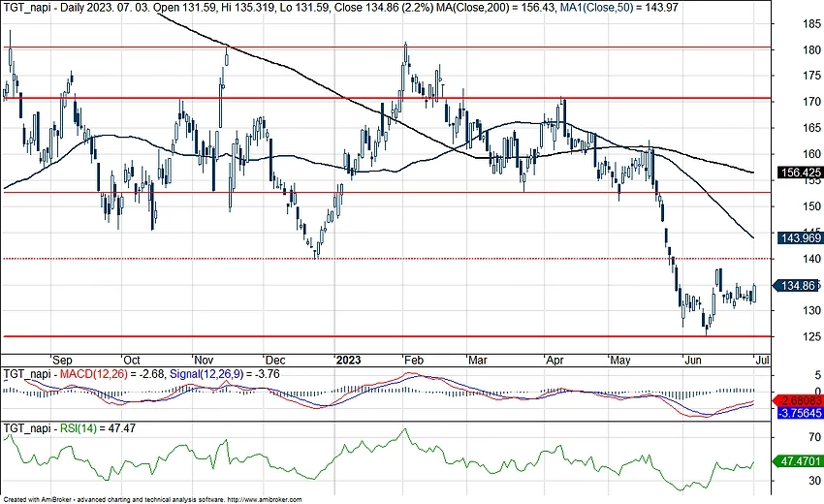
Task: Click the 170 price axis label
Action: (x=812, y=102)
